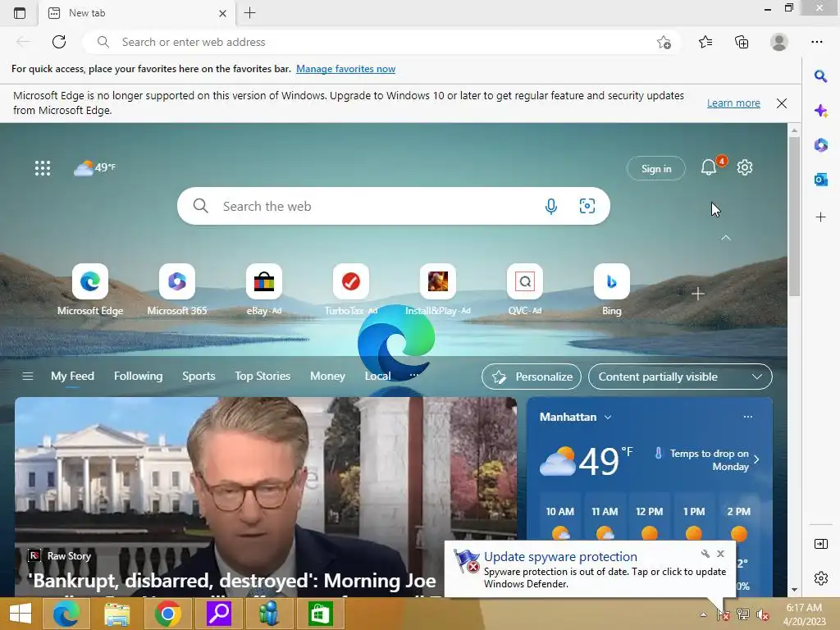Open the sidebar Search icon
This screenshot has height=630, width=840.
[820, 76]
